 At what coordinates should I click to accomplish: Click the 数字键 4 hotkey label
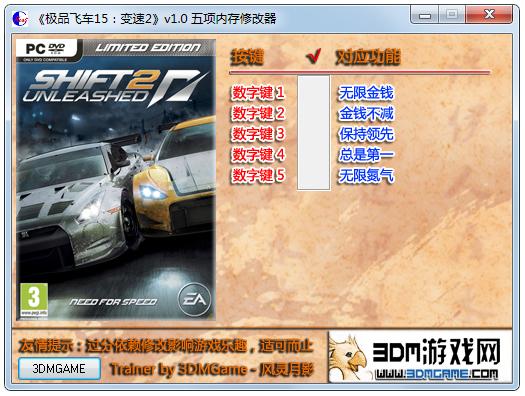(258, 155)
